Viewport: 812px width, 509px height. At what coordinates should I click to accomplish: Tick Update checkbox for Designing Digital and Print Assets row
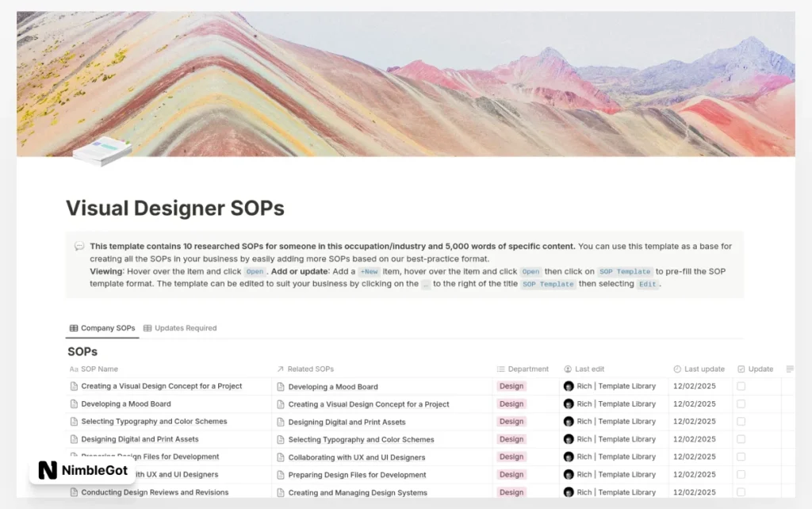pyautogui.click(x=741, y=438)
